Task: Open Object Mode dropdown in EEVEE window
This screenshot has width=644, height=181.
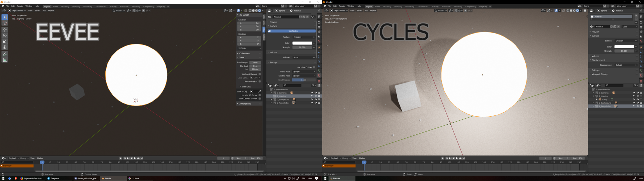Action: click(x=17, y=11)
